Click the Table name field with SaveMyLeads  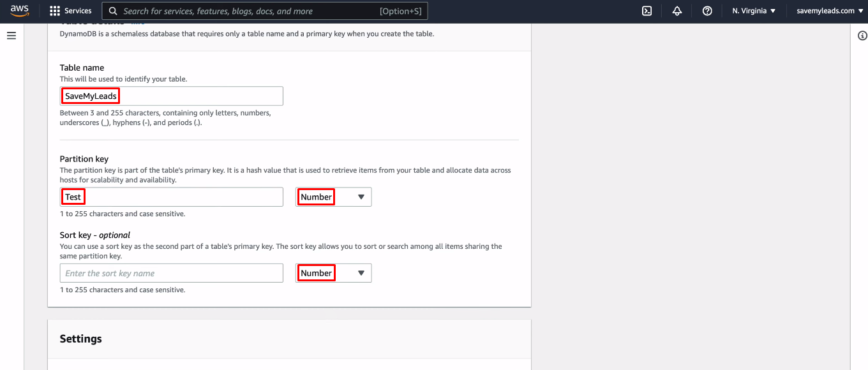click(x=171, y=96)
